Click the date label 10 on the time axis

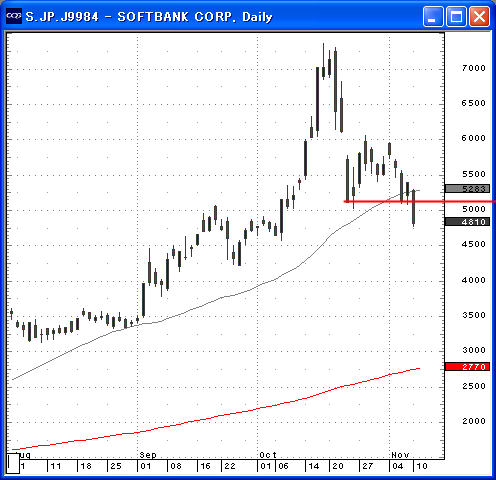coord(422,466)
